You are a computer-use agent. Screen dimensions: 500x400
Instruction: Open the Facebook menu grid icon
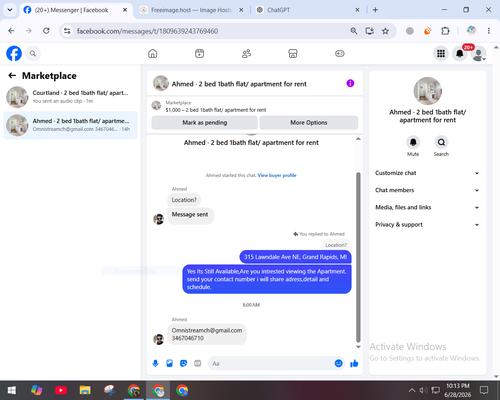coord(441,53)
